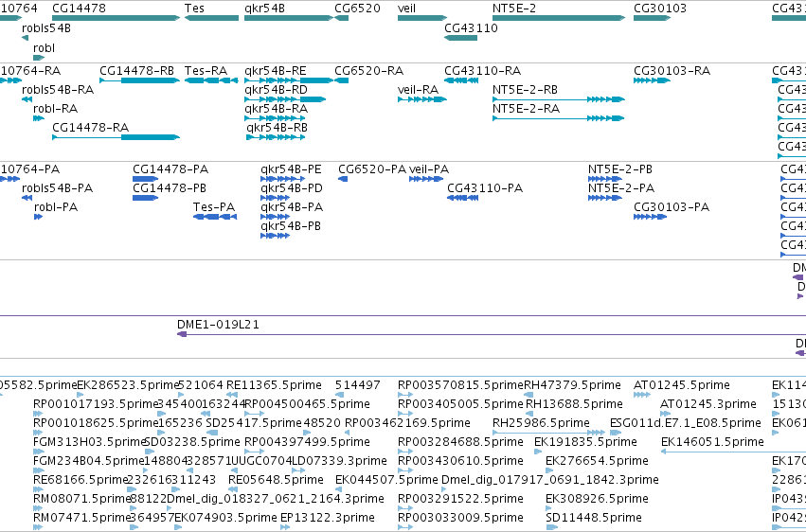
Task: Open the qkr54B-PA protein label
Action: coord(292,207)
